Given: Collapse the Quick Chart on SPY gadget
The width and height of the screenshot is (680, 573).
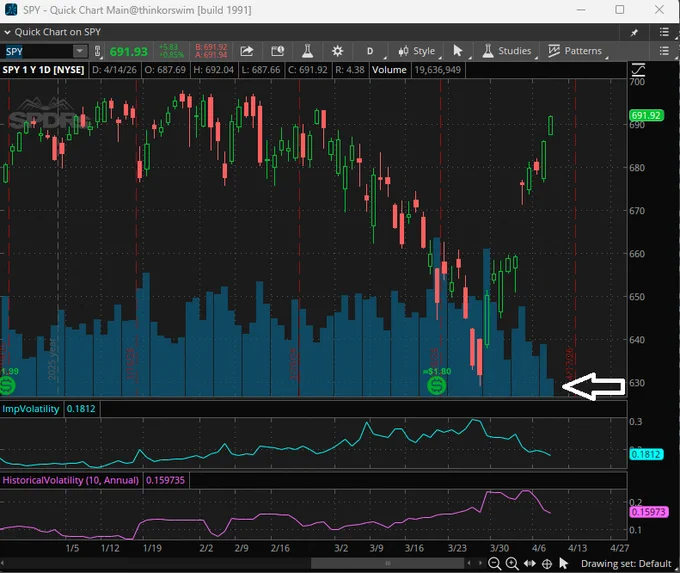Looking at the screenshot, I should pyautogui.click(x=7, y=32).
